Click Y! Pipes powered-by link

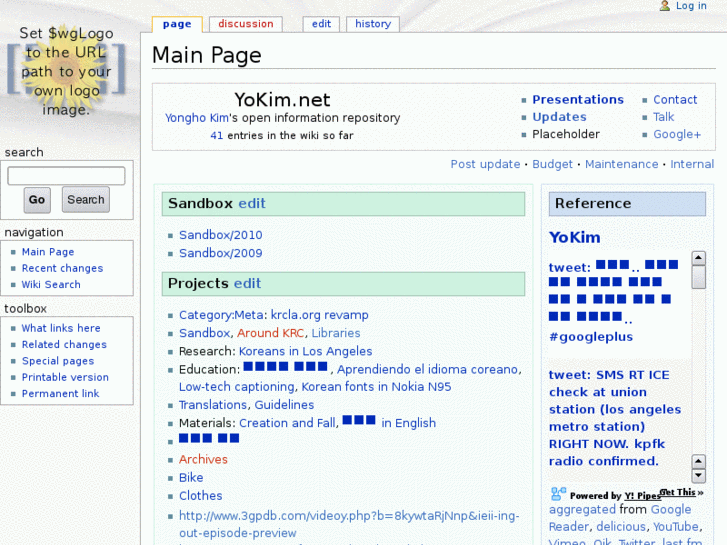point(643,496)
